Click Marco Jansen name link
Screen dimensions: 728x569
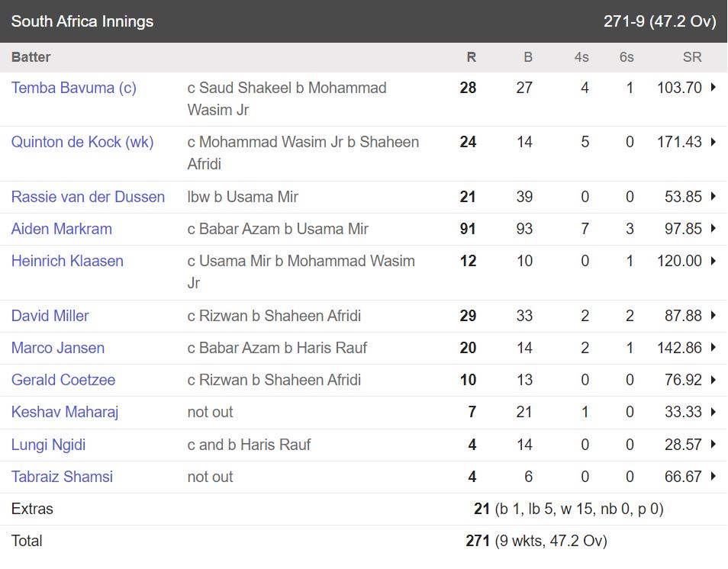pyautogui.click(x=58, y=348)
